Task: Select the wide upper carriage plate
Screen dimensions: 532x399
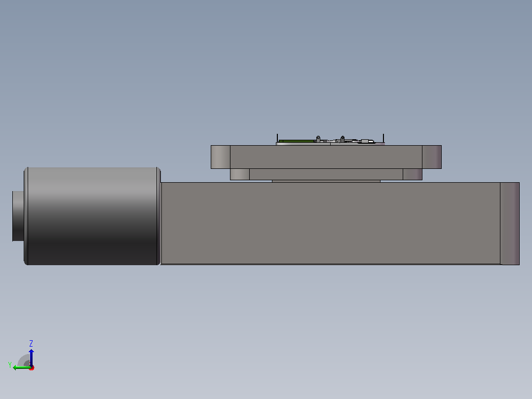Action: coord(326,157)
